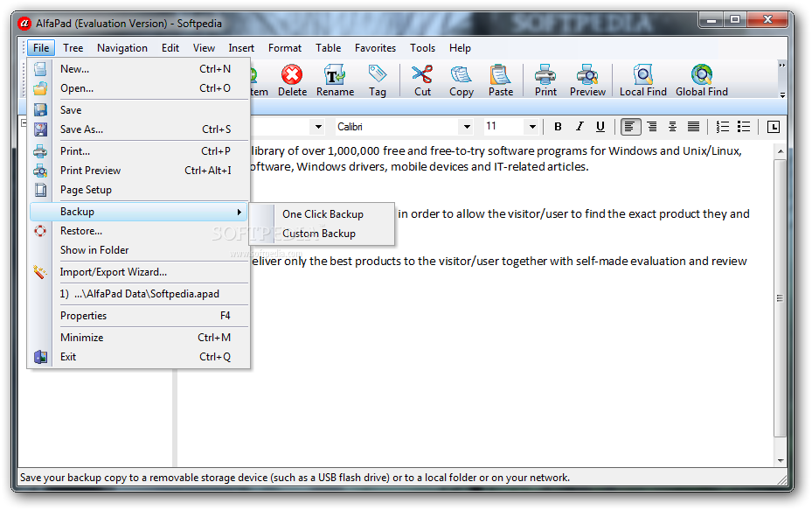812x510 pixels.
Task: Choose Minimize menu entry
Action: click(139, 338)
